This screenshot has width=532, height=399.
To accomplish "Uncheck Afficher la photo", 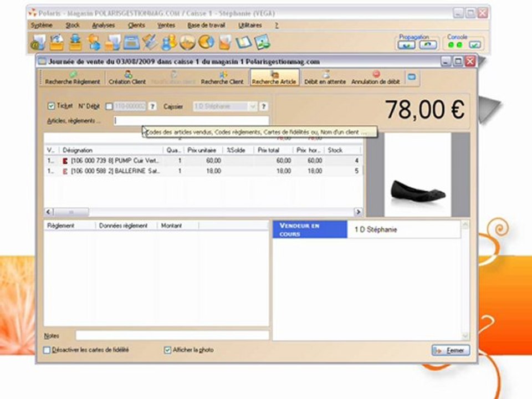I will (x=167, y=350).
